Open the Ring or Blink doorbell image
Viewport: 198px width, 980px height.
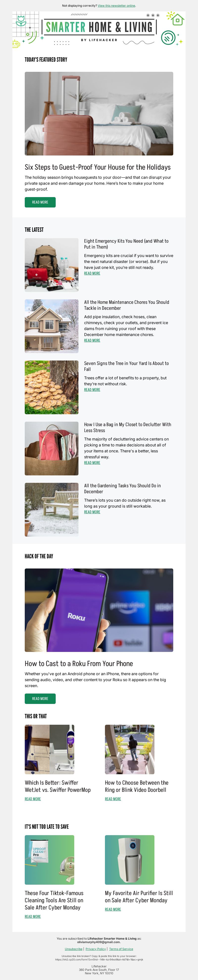130,749
